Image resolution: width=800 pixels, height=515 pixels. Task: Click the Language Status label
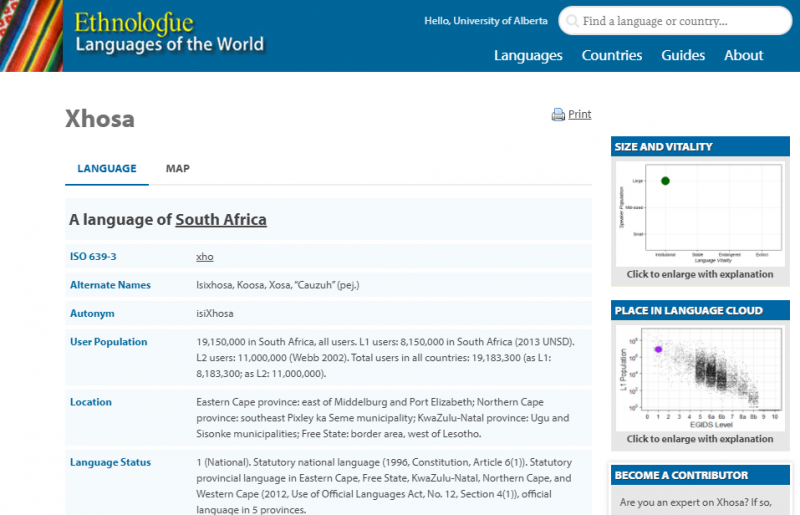pos(110,462)
